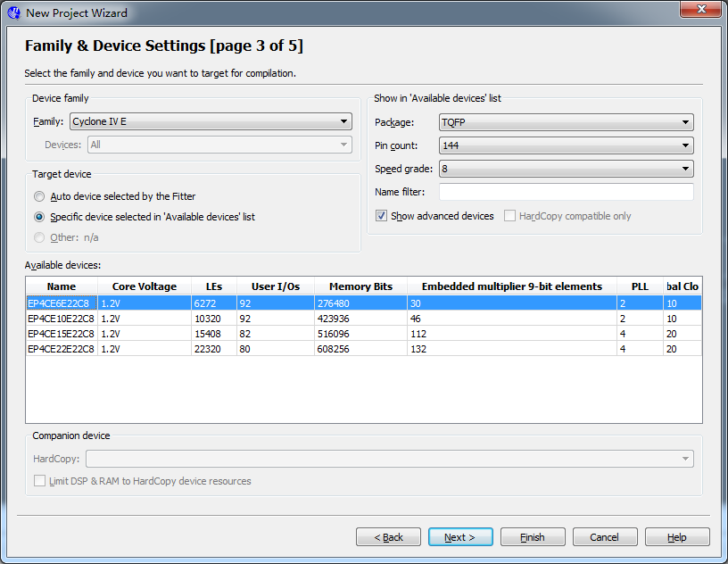Open the Package dropdown showing TQFP
This screenshot has height=564, width=728.
[x=566, y=122]
